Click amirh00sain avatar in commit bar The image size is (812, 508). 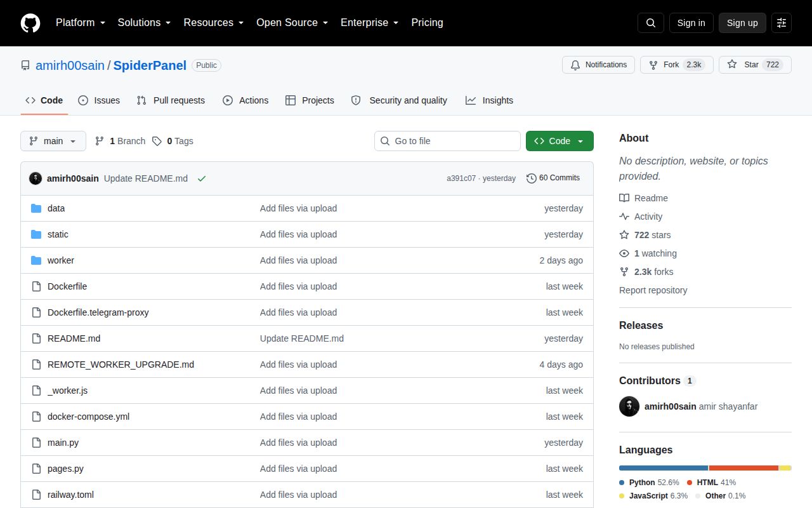coord(36,178)
